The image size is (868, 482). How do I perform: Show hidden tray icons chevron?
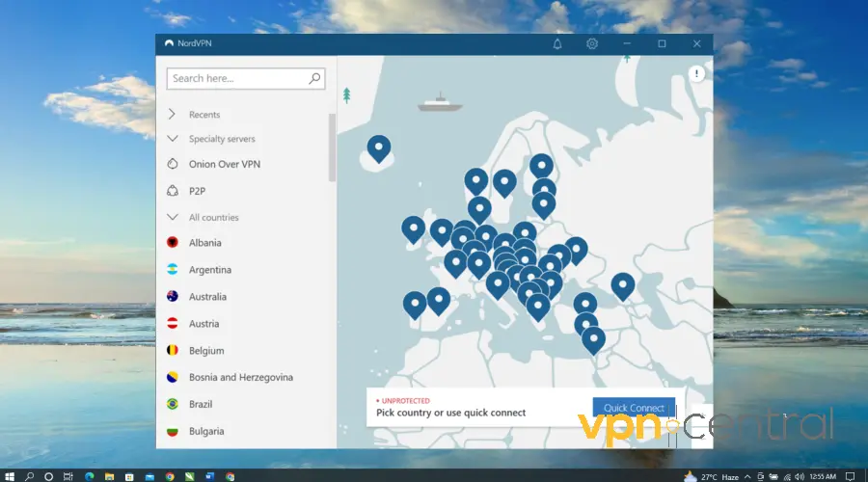coord(747,476)
